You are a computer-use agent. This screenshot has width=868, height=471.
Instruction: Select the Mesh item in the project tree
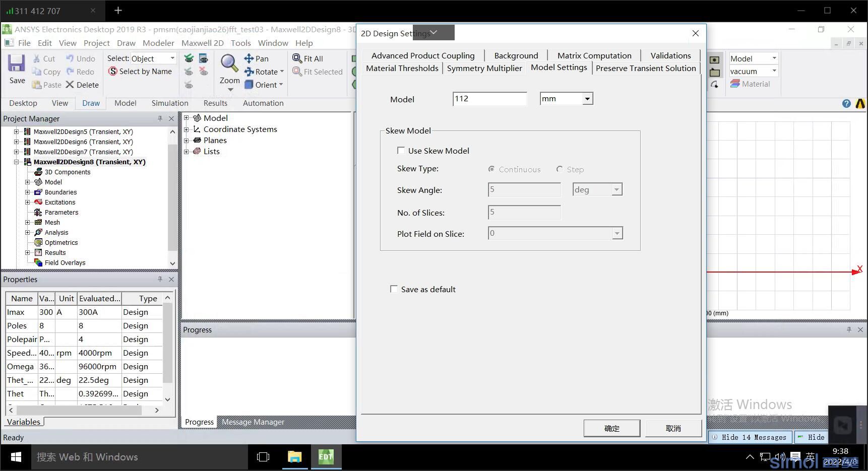tap(52, 222)
